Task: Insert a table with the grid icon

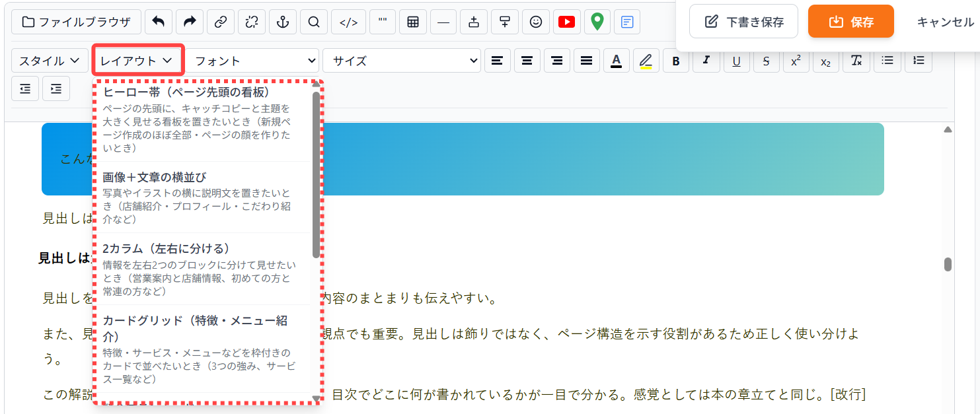Action: point(413,22)
